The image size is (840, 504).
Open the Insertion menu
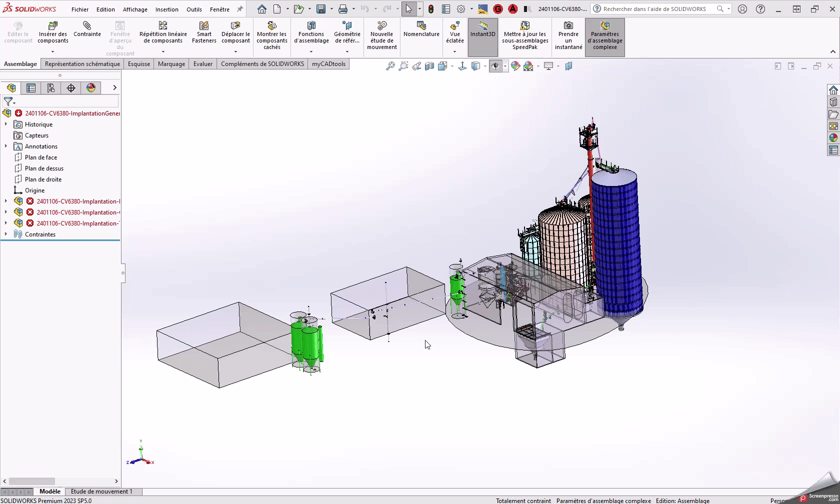click(x=167, y=9)
